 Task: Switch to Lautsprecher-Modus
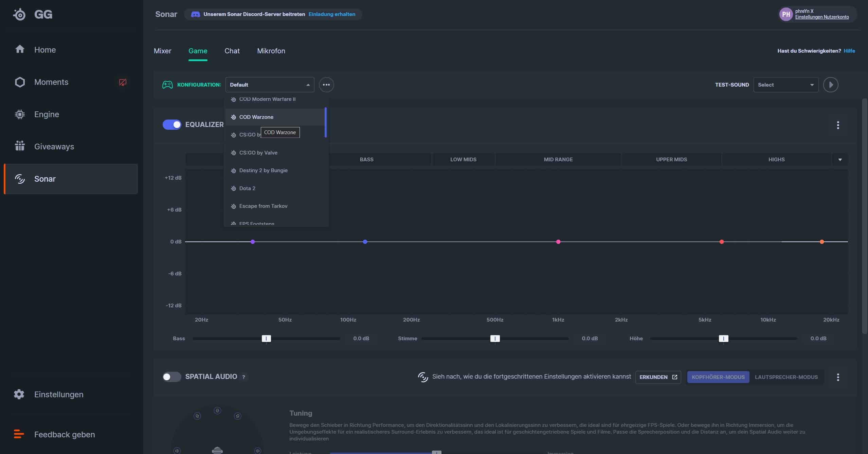click(786, 377)
